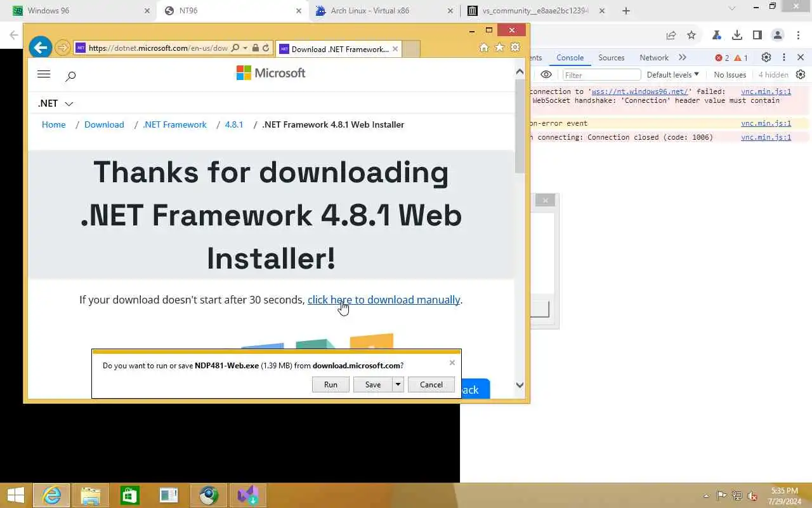
Task: Open Chrome tab search chevron
Action: tap(731, 9)
